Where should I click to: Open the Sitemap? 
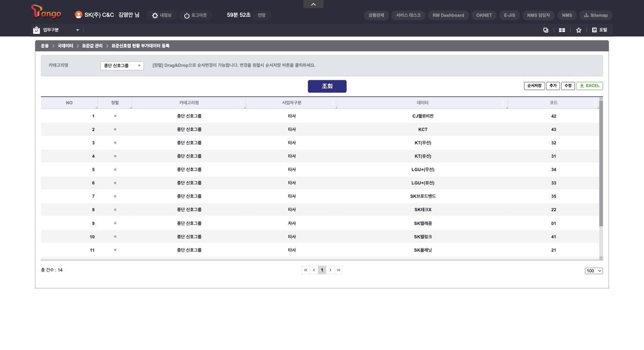[596, 15]
